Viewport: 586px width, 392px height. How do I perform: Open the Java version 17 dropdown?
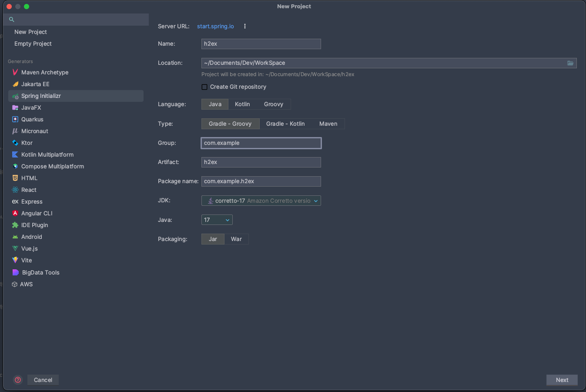point(217,220)
